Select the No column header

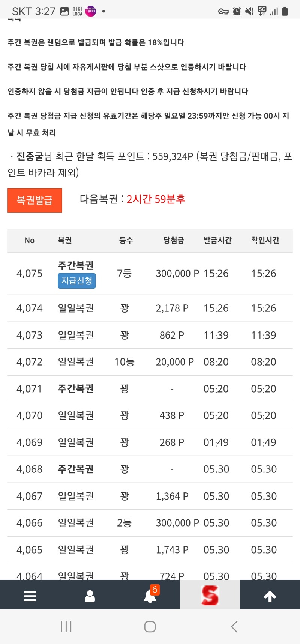tap(30, 240)
